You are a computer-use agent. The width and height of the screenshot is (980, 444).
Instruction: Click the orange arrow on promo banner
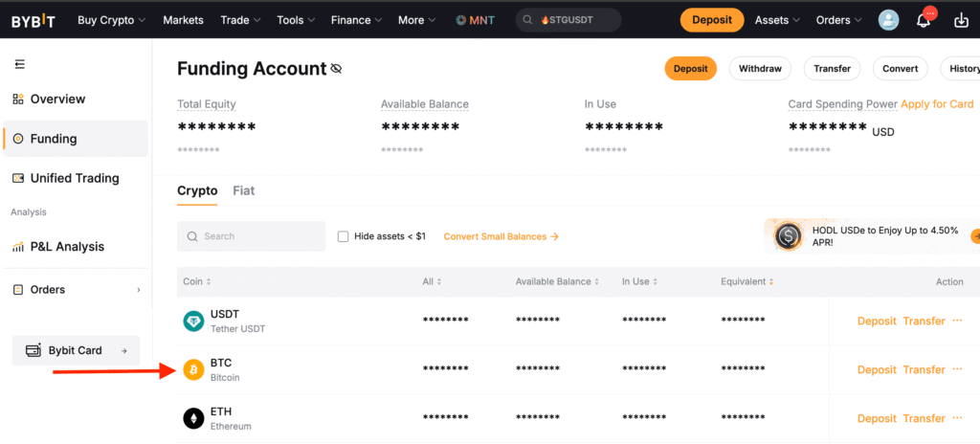pos(975,236)
